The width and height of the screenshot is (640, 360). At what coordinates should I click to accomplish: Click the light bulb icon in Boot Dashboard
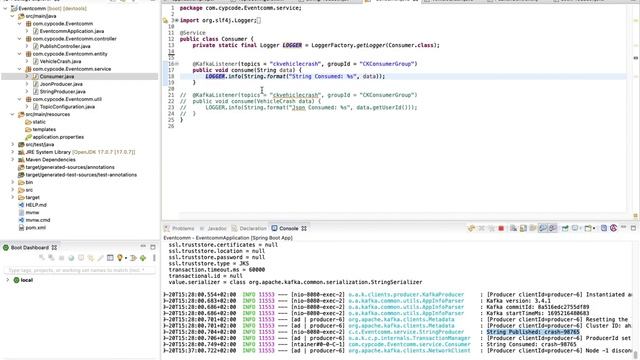click(x=120, y=258)
